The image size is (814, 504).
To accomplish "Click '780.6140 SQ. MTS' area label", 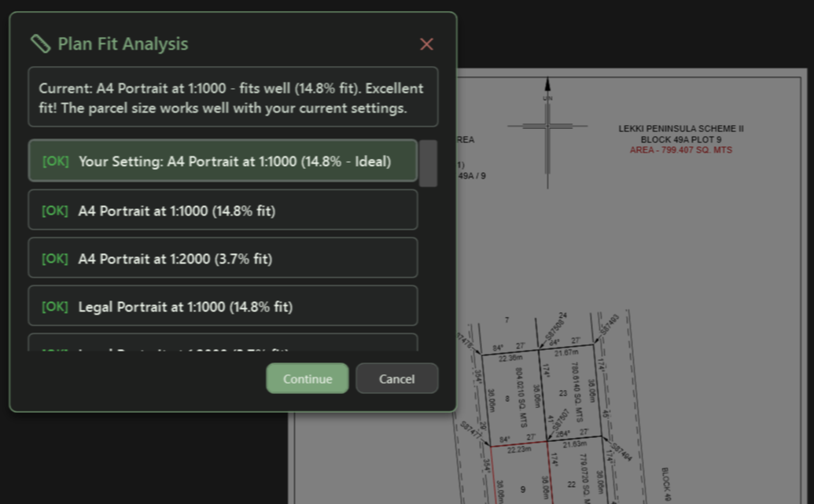I will click(x=576, y=392).
